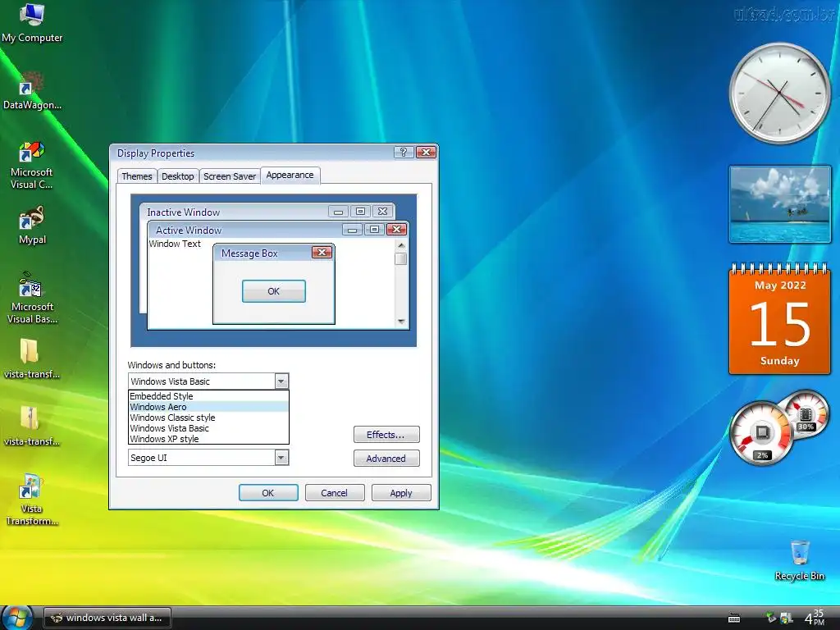
Task: Click the preview scrollbar down arrow
Action: pyautogui.click(x=400, y=322)
